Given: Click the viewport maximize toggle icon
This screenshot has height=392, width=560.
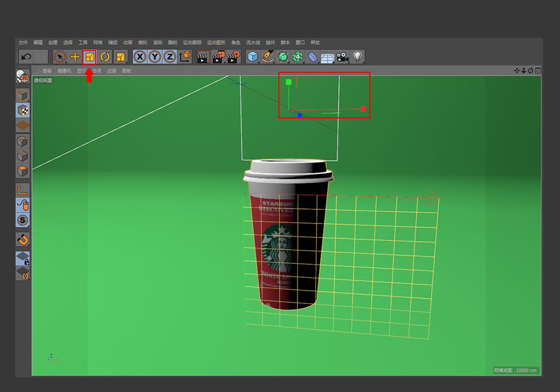Looking at the screenshot, I should 538,71.
